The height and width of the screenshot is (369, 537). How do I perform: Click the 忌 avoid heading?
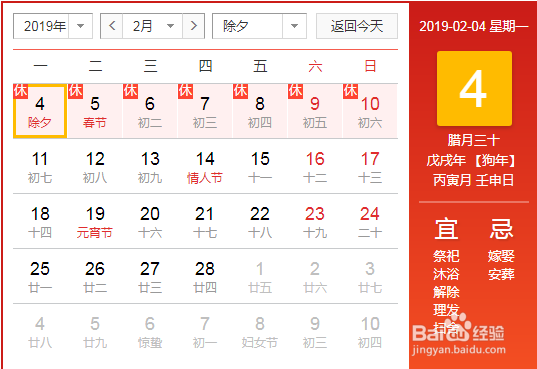[501, 229]
